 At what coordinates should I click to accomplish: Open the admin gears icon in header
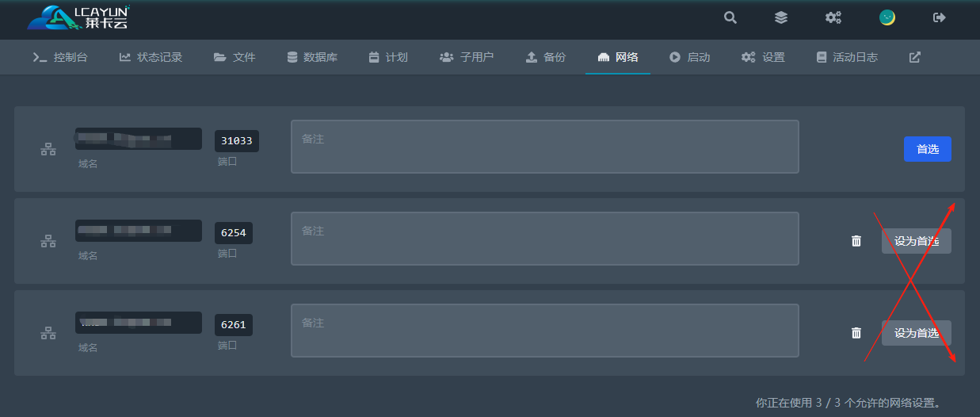[x=833, y=17]
